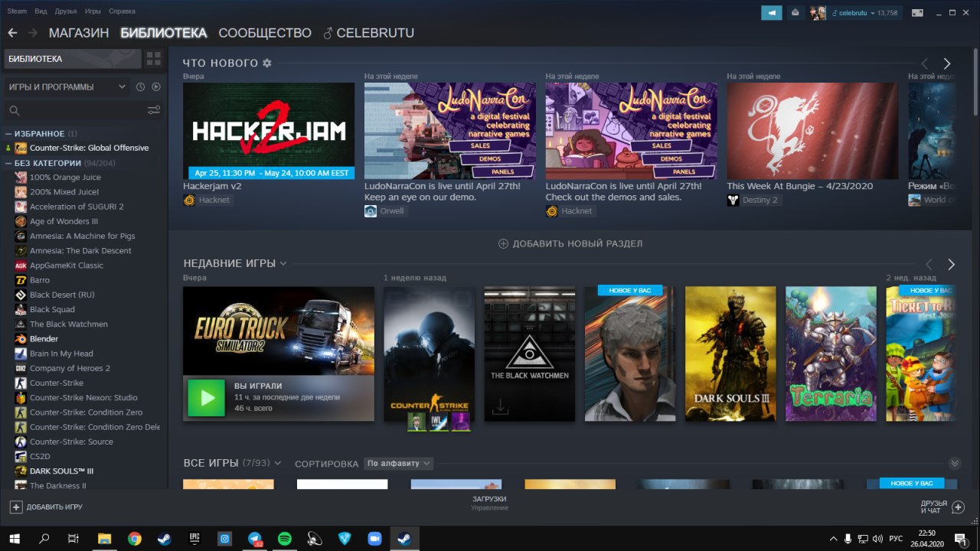This screenshot has width=980, height=551.
Task: Go to next recent games arrow
Action: tap(952, 264)
